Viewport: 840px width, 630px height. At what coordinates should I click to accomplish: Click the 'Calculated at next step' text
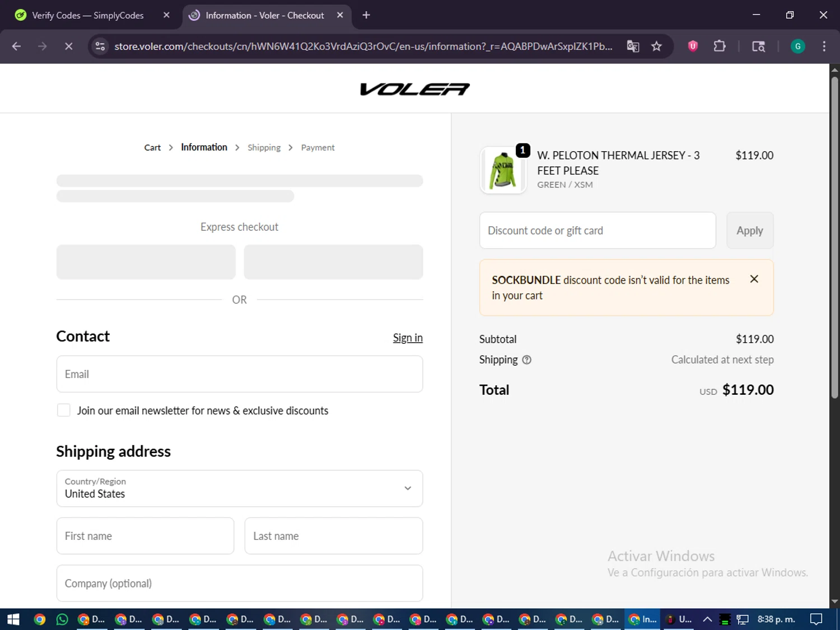pyautogui.click(x=722, y=360)
